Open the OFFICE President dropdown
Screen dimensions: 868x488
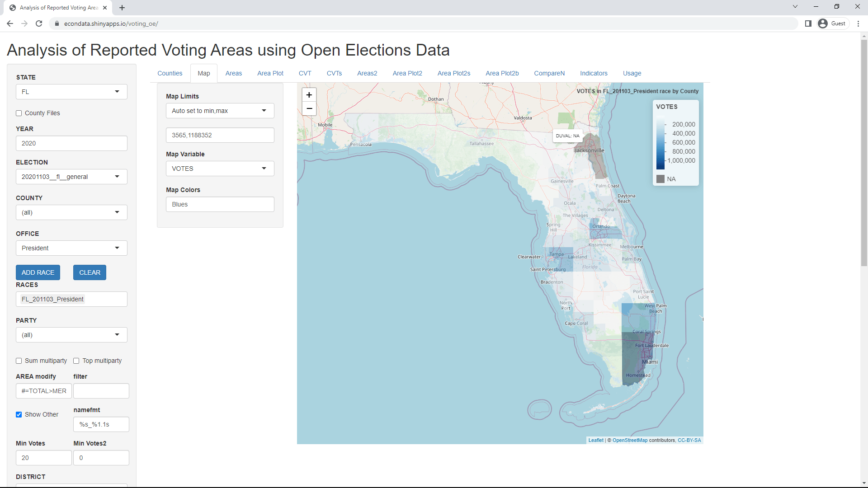tap(71, 248)
